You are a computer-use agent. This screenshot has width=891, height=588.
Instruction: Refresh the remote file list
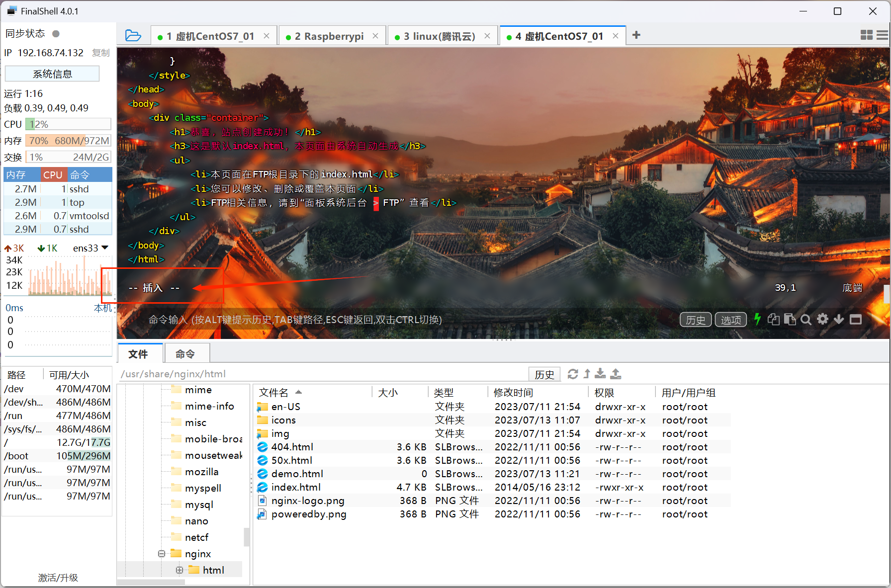tap(573, 374)
